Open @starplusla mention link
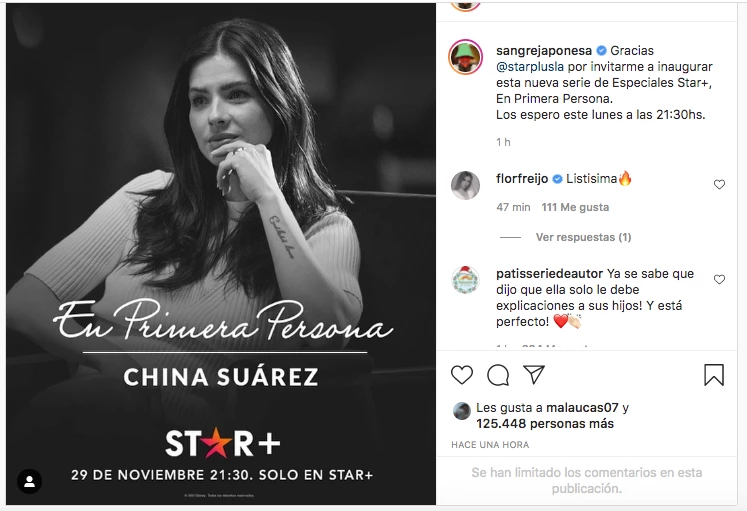 coord(530,67)
